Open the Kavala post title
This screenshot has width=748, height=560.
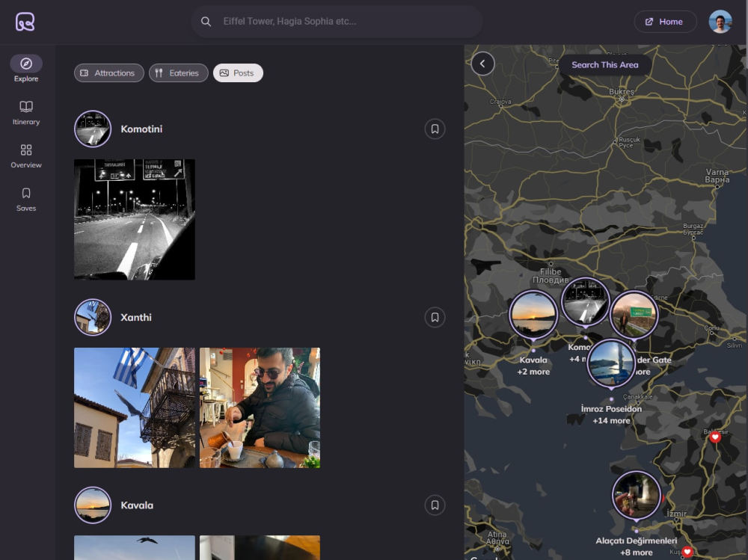click(137, 505)
